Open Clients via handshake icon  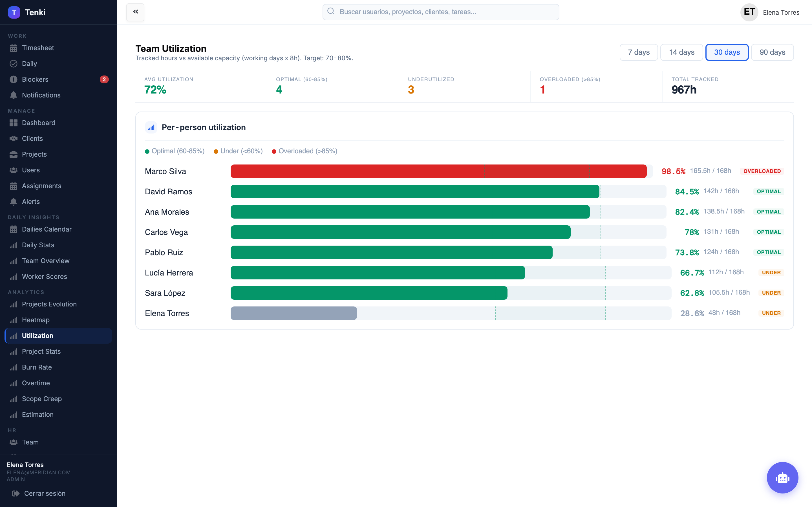pos(14,139)
